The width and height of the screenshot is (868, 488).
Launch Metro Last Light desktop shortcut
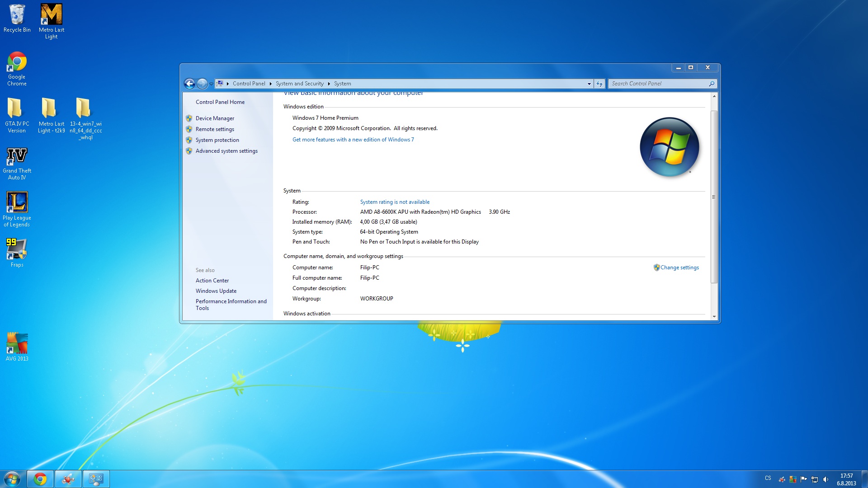(52, 21)
